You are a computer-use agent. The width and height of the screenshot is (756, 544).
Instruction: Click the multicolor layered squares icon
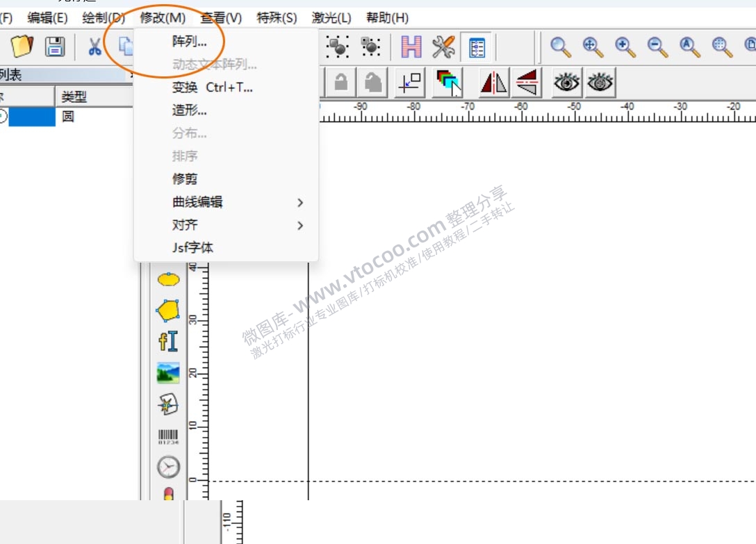(448, 83)
